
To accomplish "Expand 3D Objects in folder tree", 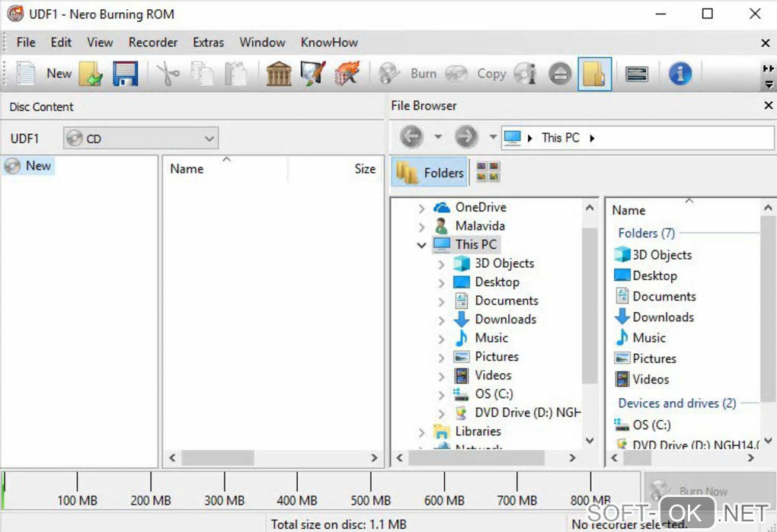I will (x=441, y=264).
